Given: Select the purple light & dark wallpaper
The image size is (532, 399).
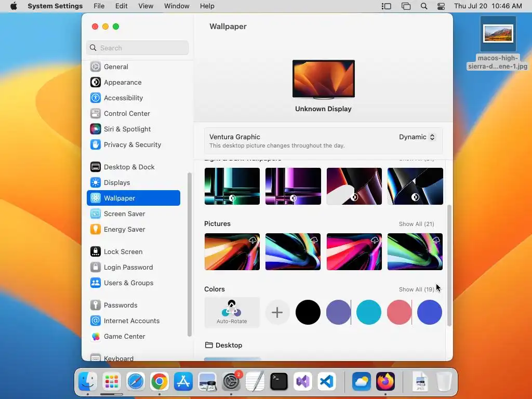Looking at the screenshot, I should pyautogui.click(x=293, y=187).
